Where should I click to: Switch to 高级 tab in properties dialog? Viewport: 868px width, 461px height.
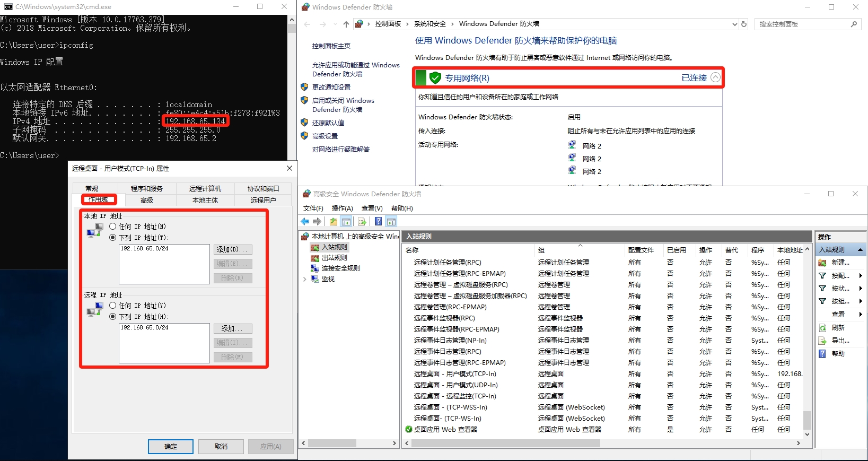[147, 201]
